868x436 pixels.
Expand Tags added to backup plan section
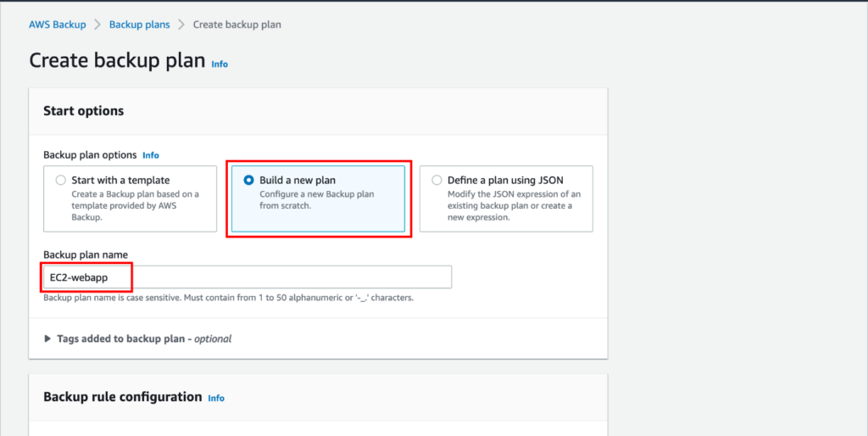pos(137,338)
